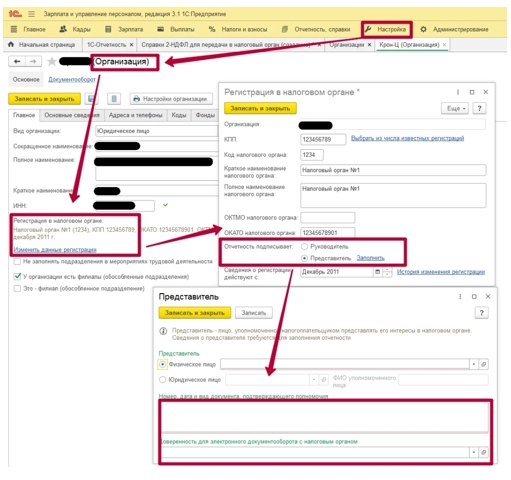Select Юридическое лицо radio option
The height and width of the screenshot is (480, 511).
click(162, 379)
